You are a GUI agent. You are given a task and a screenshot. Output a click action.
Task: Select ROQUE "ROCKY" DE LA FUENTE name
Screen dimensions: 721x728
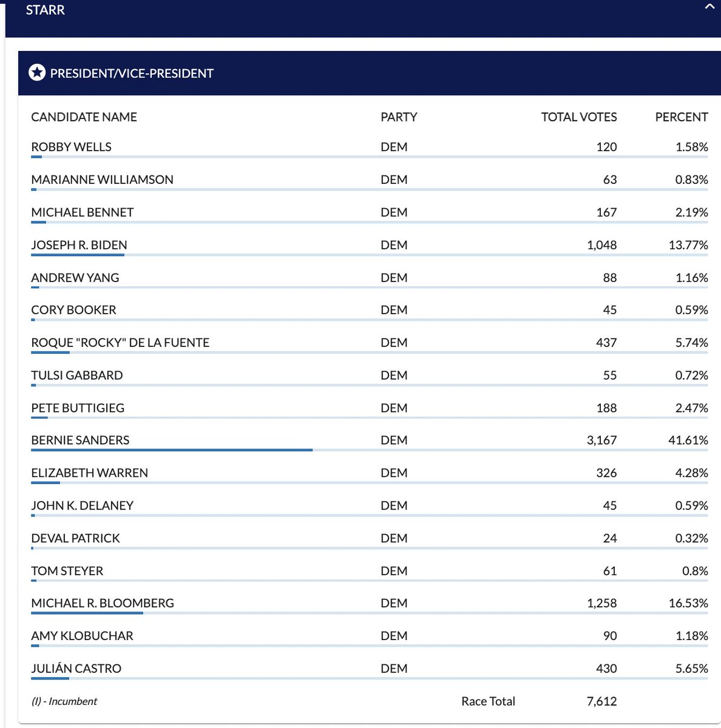(x=120, y=343)
